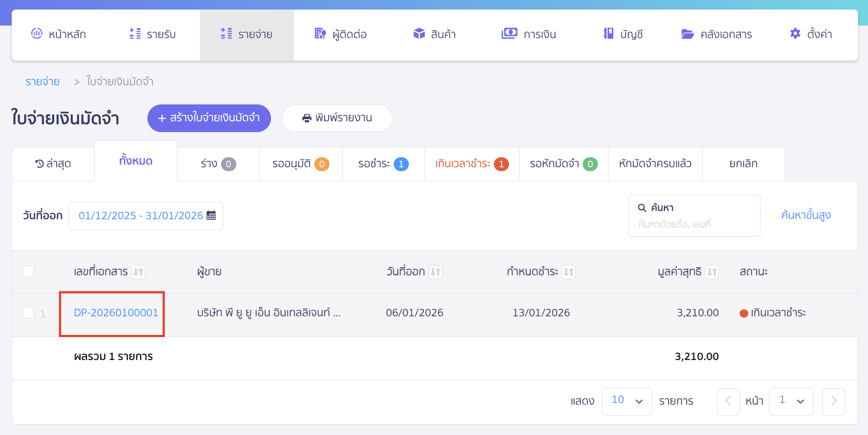
Task: Check the select-all checkbox in table header
Action: click(x=29, y=271)
